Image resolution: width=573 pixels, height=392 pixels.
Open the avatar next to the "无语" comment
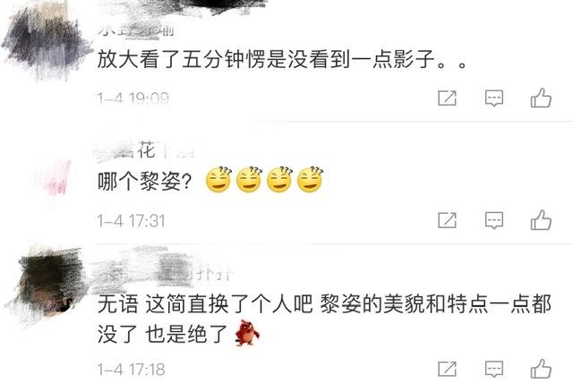[49, 283]
